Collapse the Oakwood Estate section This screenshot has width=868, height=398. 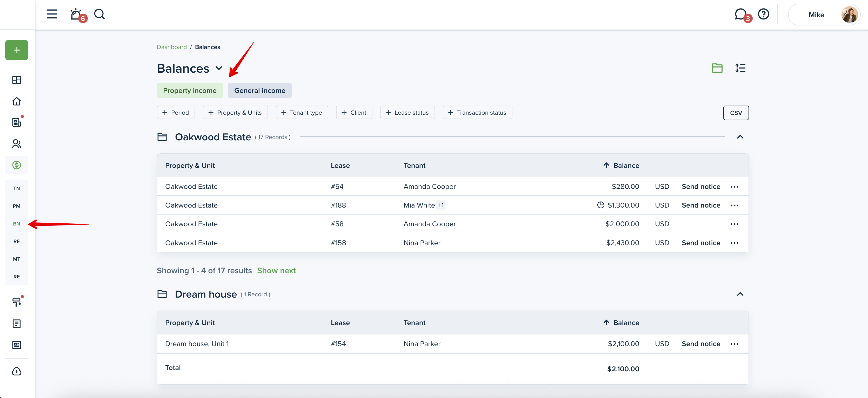coord(740,137)
